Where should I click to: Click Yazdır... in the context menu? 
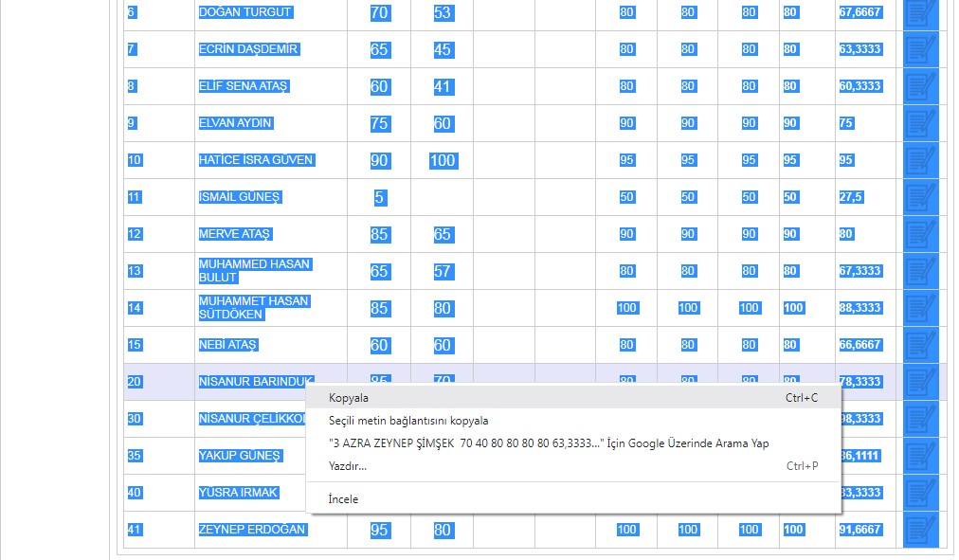[348, 466]
